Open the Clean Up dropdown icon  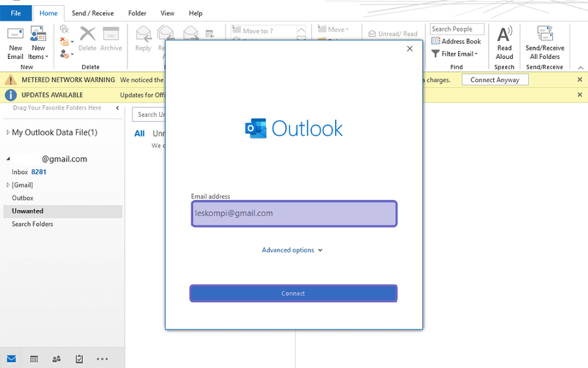point(66,42)
